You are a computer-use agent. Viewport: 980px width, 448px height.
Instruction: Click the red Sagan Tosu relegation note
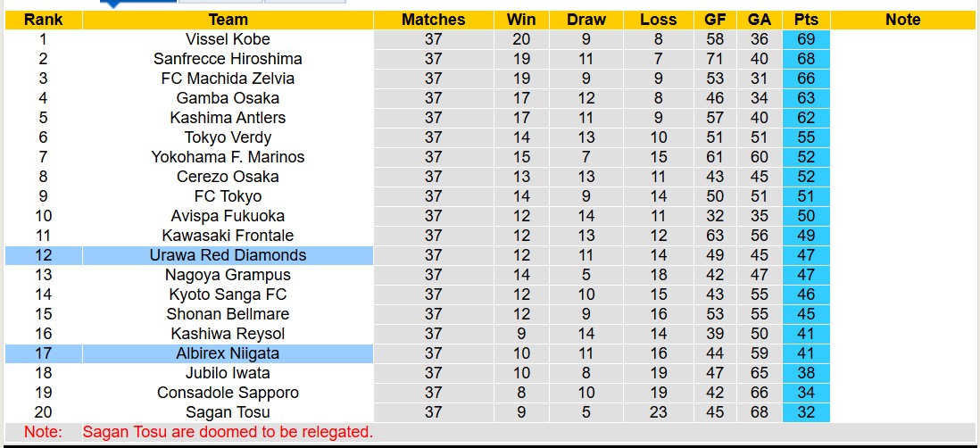coord(228,432)
